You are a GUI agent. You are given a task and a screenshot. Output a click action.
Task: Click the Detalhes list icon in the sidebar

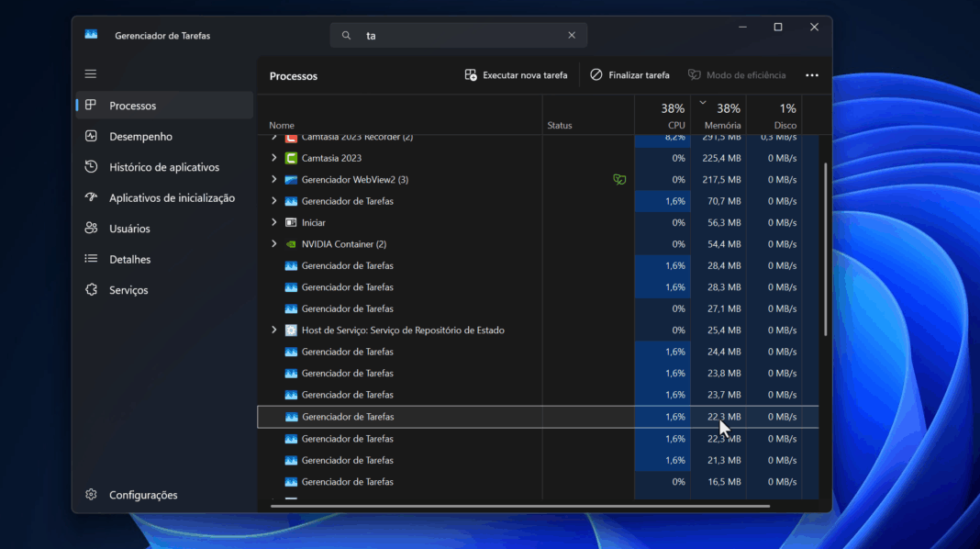[91, 259]
